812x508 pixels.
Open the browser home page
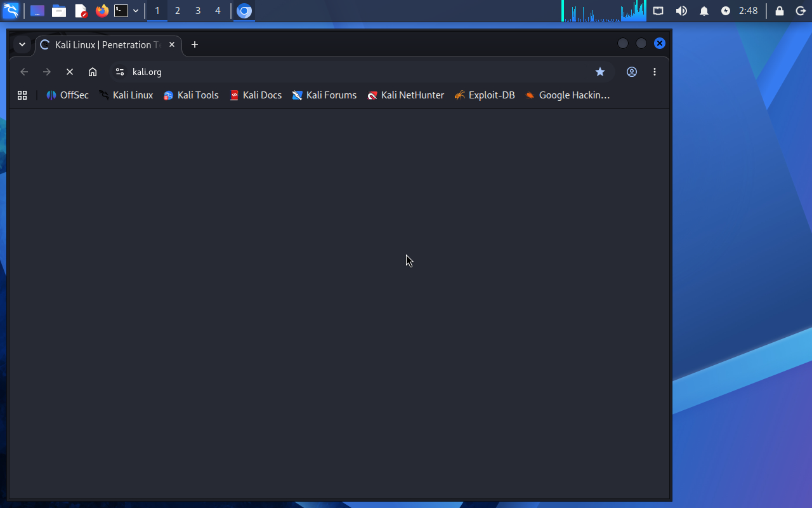[93, 72]
